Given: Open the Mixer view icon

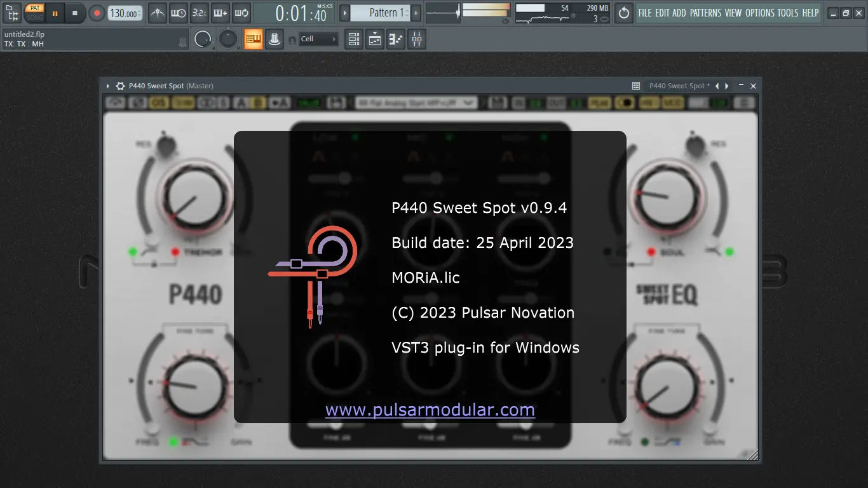Looking at the screenshot, I should [417, 39].
